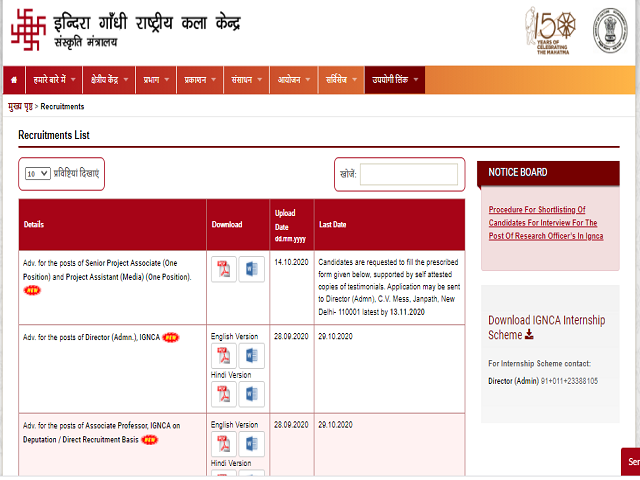
Task: Click Senior Project Associate advert details text
Action: tap(107, 270)
